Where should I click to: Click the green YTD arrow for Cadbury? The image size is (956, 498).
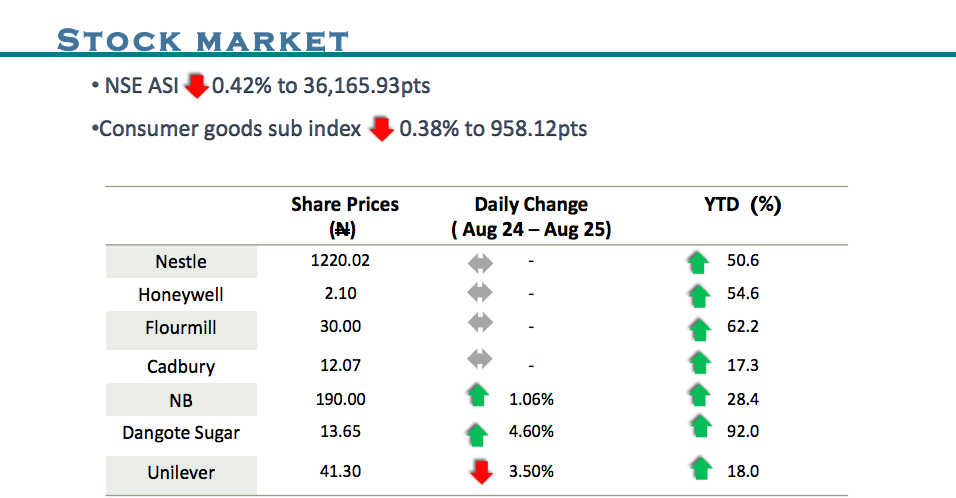pos(698,363)
